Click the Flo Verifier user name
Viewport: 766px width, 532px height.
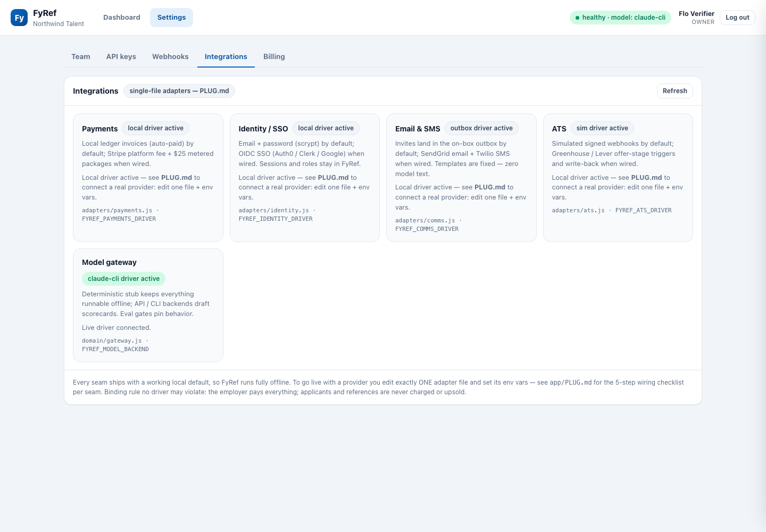[696, 14]
